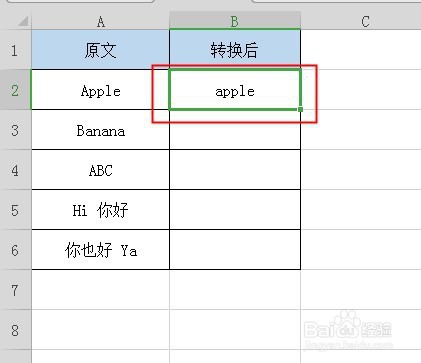The height and width of the screenshot is (363, 421).
Task: Select empty cell B3 beside Banana
Action: coord(235,130)
